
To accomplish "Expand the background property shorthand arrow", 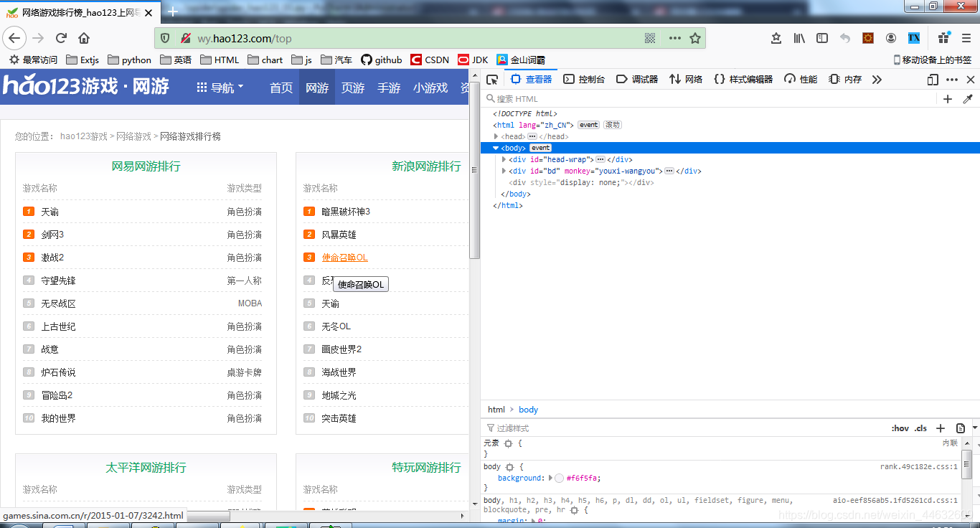I will 550,478.
